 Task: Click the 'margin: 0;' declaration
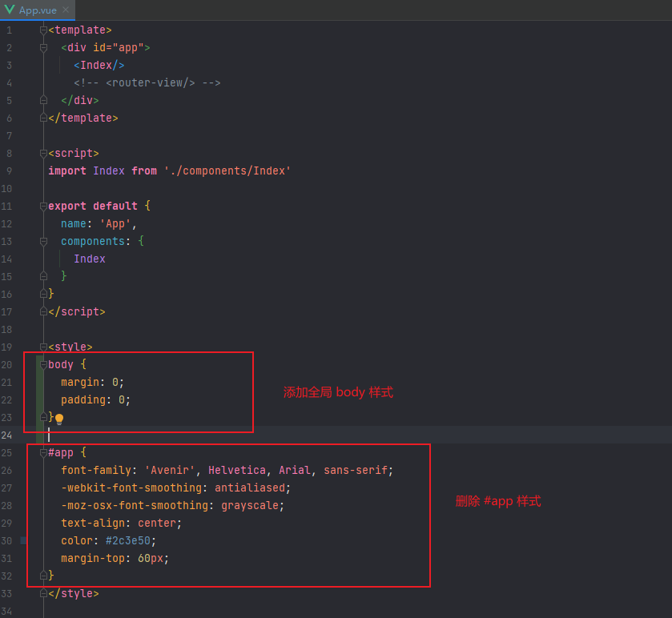point(93,382)
